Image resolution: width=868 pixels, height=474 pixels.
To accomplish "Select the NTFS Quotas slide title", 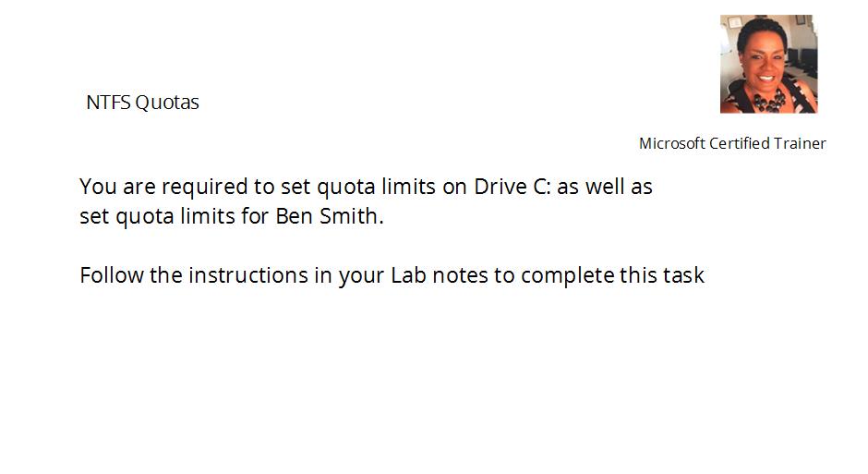I will (x=142, y=103).
